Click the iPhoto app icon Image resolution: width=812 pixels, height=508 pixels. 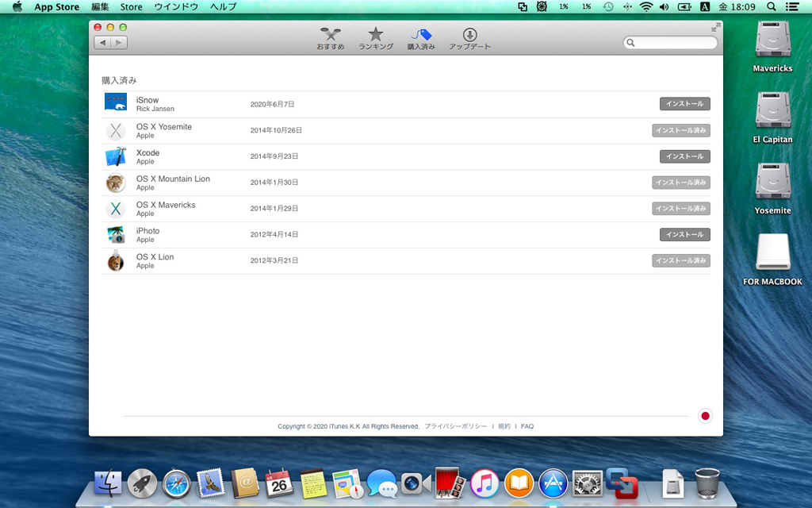pyautogui.click(x=116, y=234)
